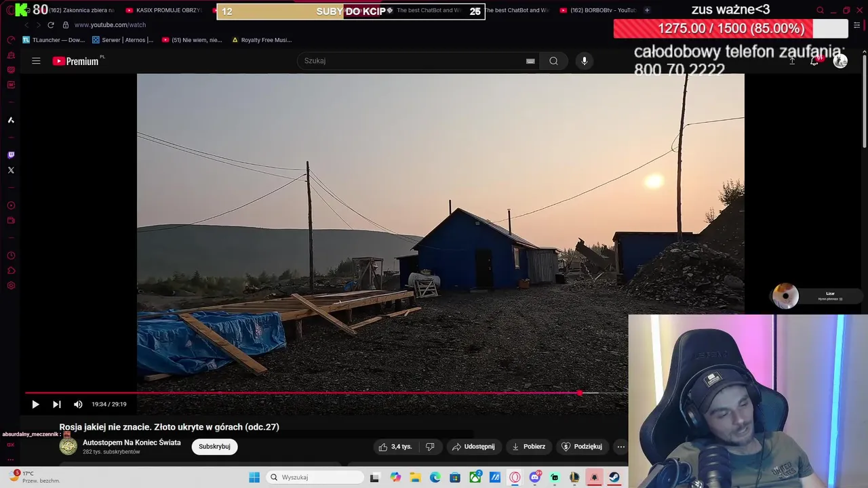This screenshot has width=868, height=488.
Task: Open Extensions cube in Opera sidebar
Action: point(11,270)
